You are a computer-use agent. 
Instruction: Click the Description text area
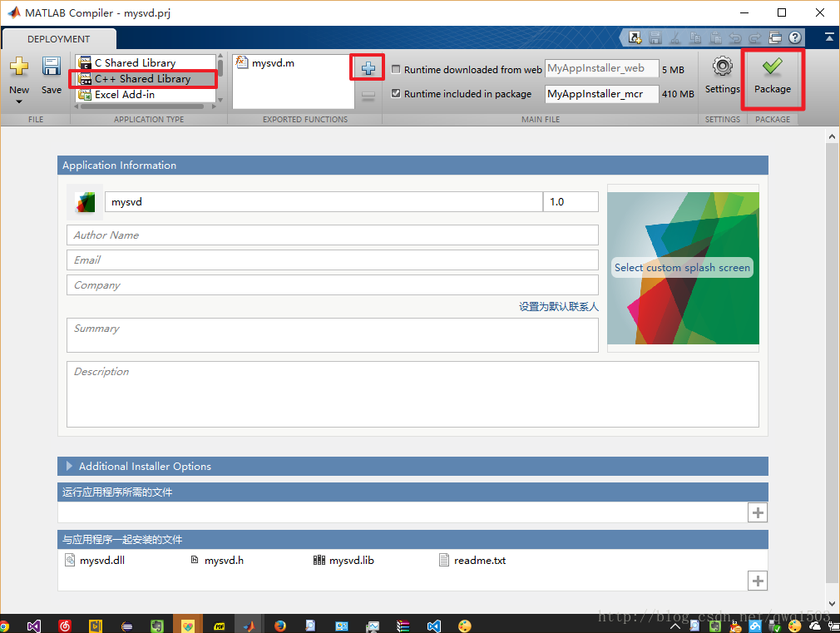(413, 394)
